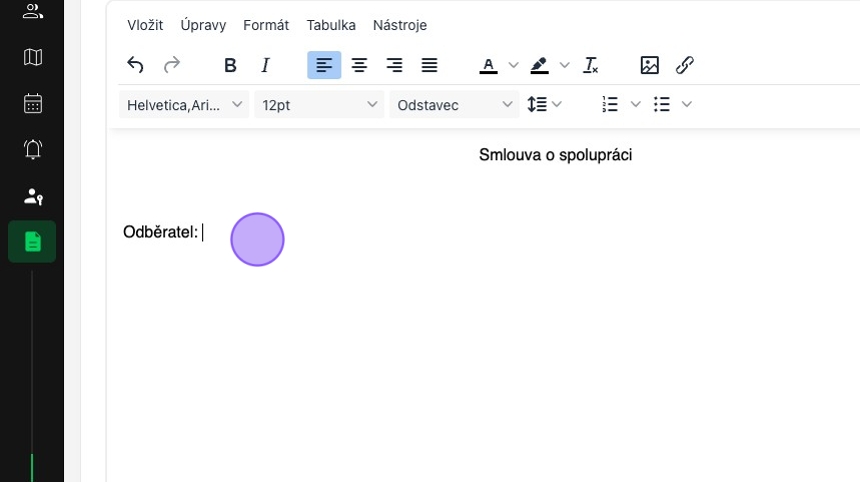Insert a link via chain icon
The height and width of the screenshot is (482, 860).
[x=684, y=65]
